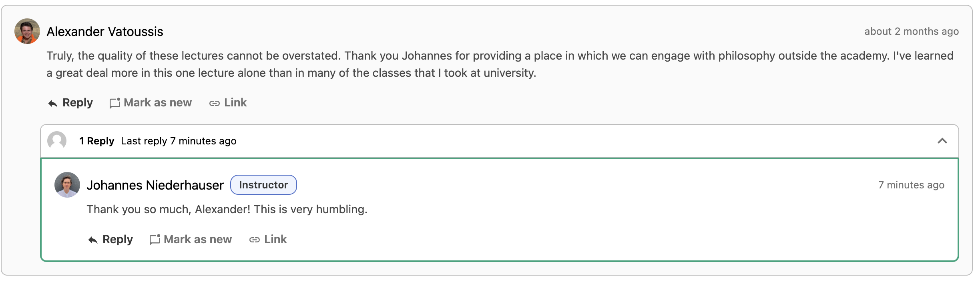This screenshot has width=980, height=288.
Task: Collapse the replies with the chevron arrow
Action: click(942, 141)
